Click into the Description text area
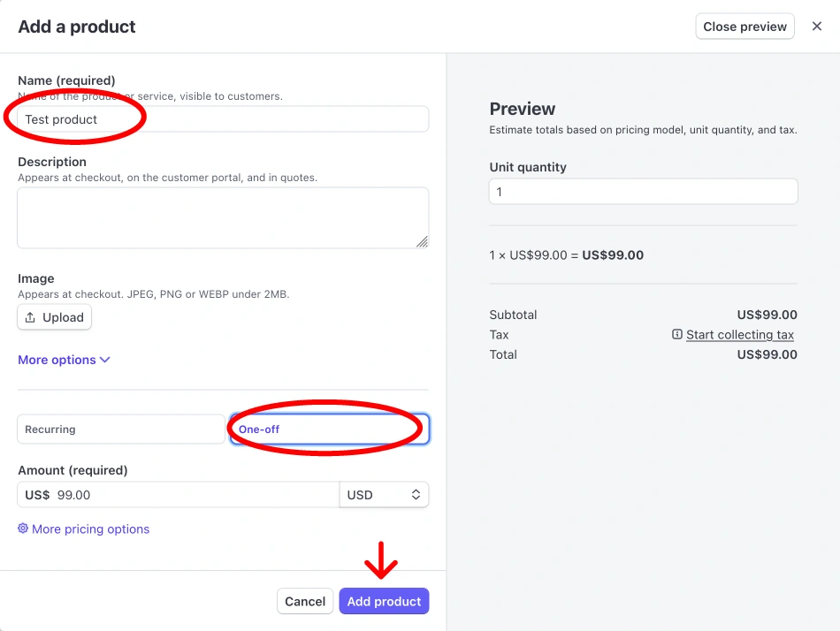Image resolution: width=840 pixels, height=631 pixels. click(x=223, y=217)
